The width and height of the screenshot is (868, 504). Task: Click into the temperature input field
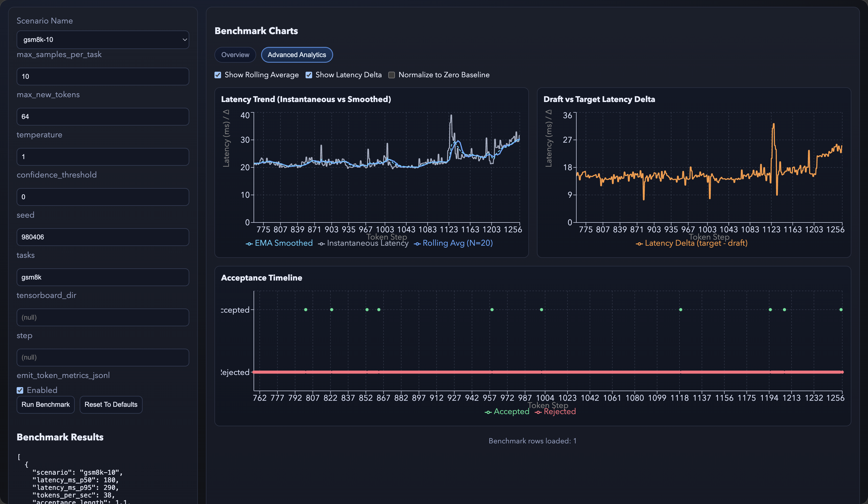coord(103,157)
